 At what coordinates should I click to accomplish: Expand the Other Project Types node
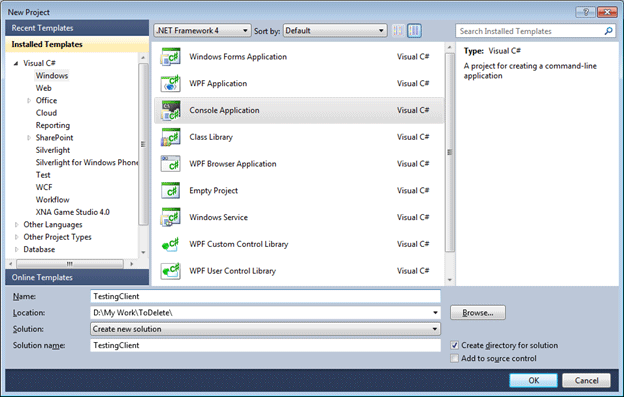point(16,237)
